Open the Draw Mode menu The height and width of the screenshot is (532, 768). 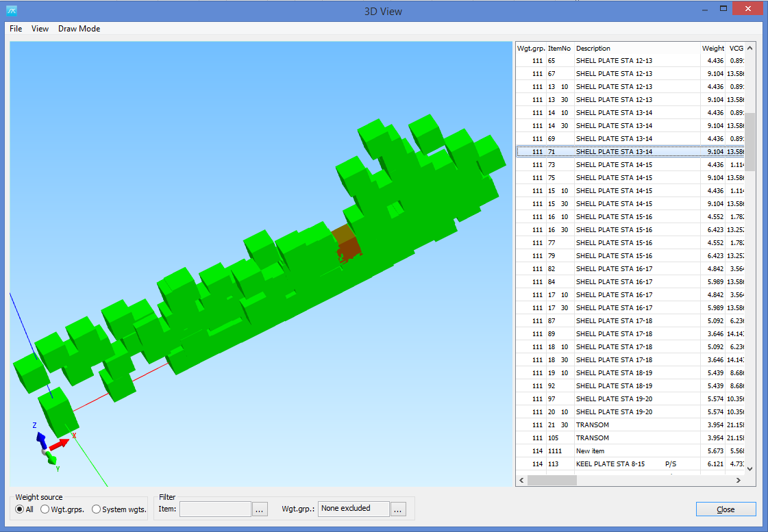pos(79,29)
